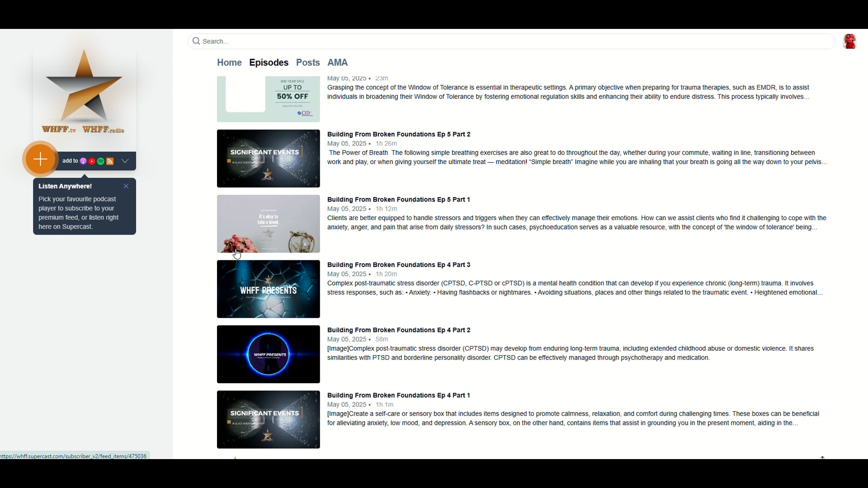This screenshot has height=488, width=868.
Task: Click the orange plus add button
Action: (x=40, y=159)
